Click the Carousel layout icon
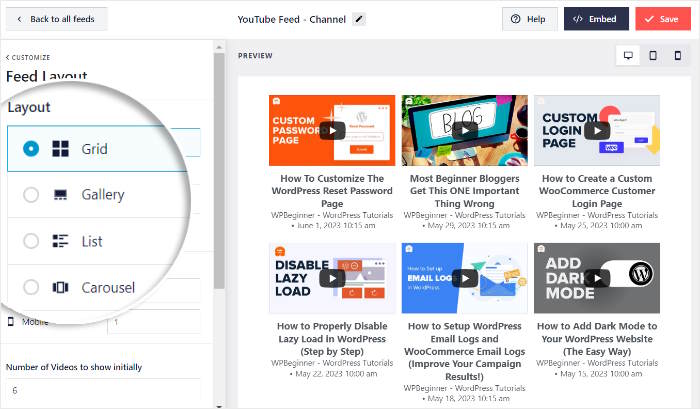This screenshot has height=409, width=700. pos(60,287)
